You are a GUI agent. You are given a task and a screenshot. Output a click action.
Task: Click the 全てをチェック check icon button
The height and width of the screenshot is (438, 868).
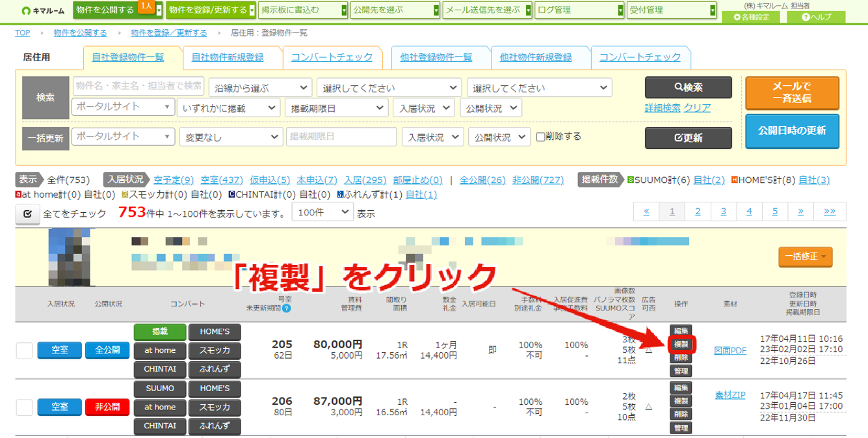pyautogui.click(x=27, y=213)
